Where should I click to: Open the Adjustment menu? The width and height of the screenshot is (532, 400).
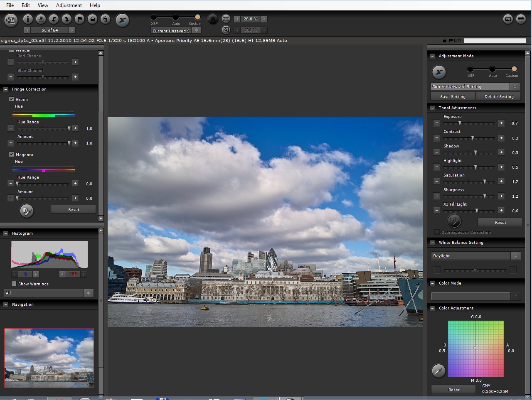tap(69, 5)
